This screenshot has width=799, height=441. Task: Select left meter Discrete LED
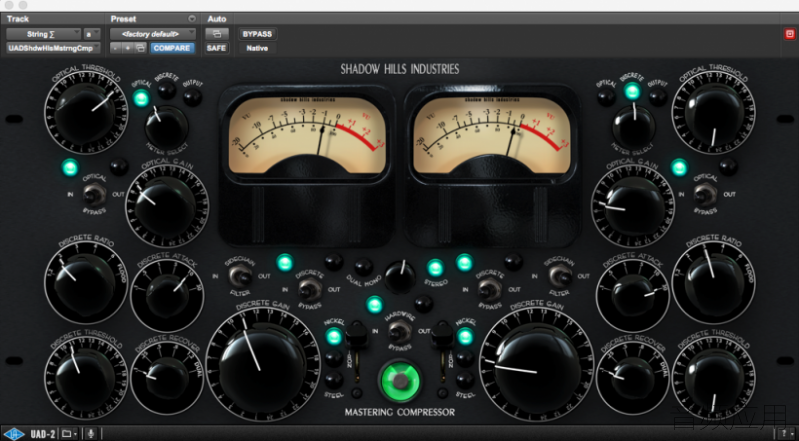(x=166, y=91)
